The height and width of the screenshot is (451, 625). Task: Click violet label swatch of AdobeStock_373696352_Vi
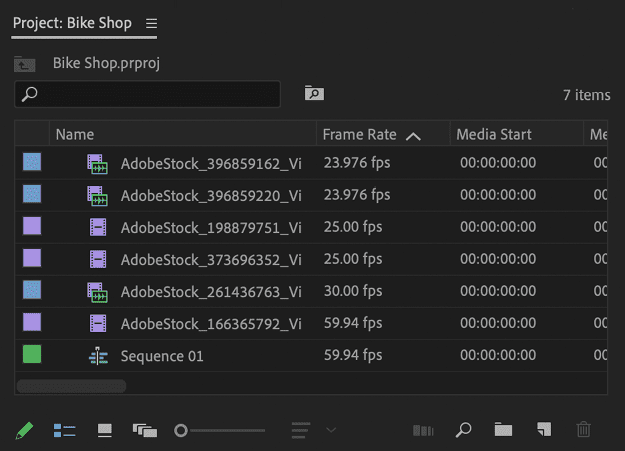pyautogui.click(x=32, y=258)
